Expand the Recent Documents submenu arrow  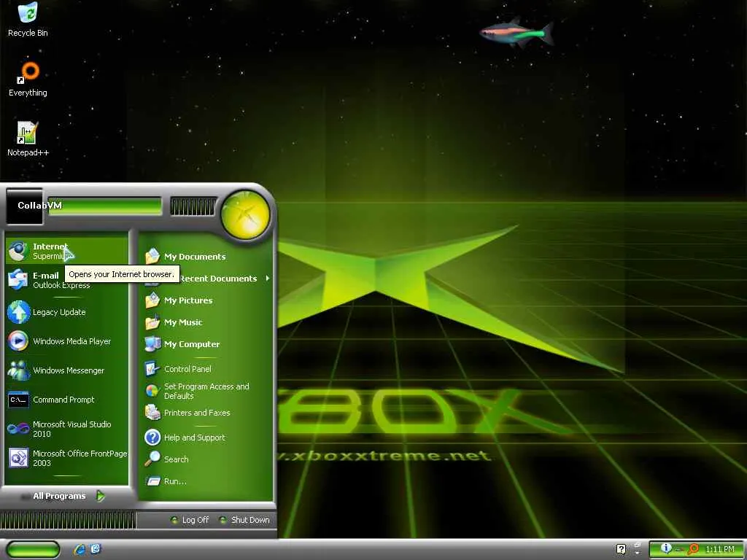tap(268, 278)
